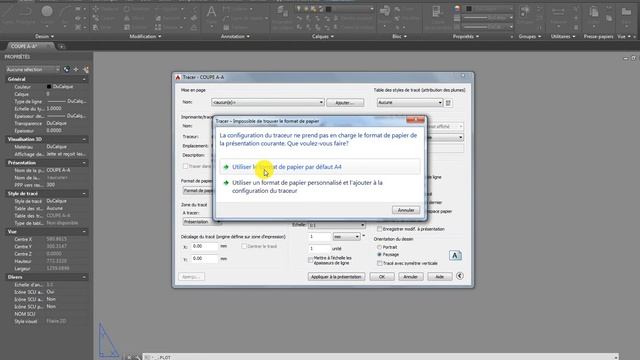Click the Group icon in Groupes panel
Image resolution: width=640 pixels, height=360 pixels.
525,12
